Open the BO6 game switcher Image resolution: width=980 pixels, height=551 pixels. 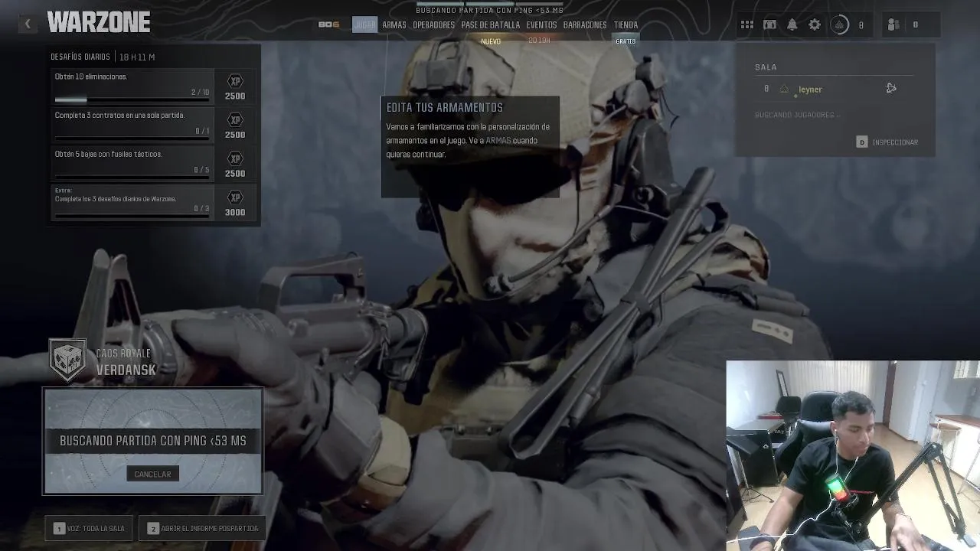328,24
